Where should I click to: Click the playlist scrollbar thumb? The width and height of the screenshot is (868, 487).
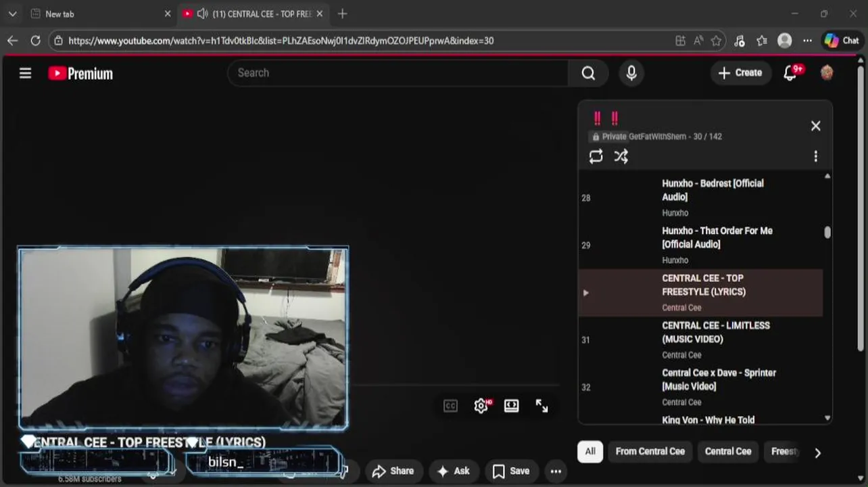coord(827,233)
